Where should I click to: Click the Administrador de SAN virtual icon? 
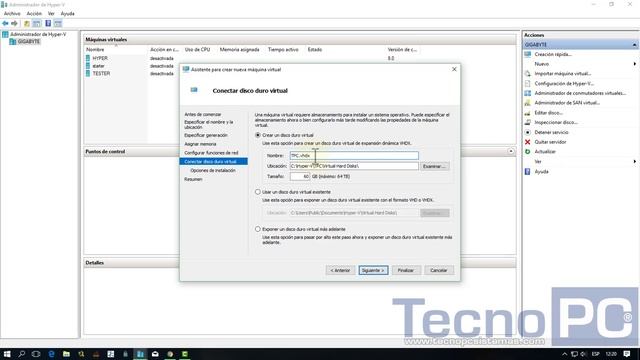[x=527, y=103]
